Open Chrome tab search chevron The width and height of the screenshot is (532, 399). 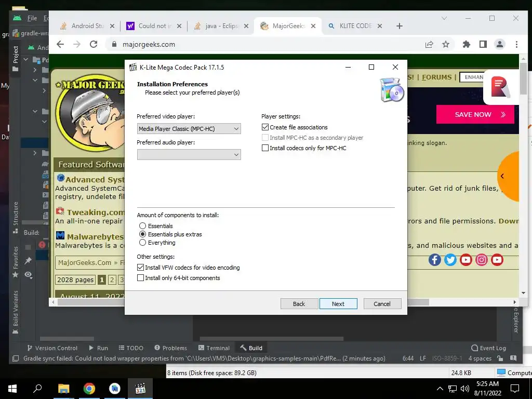(x=444, y=18)
